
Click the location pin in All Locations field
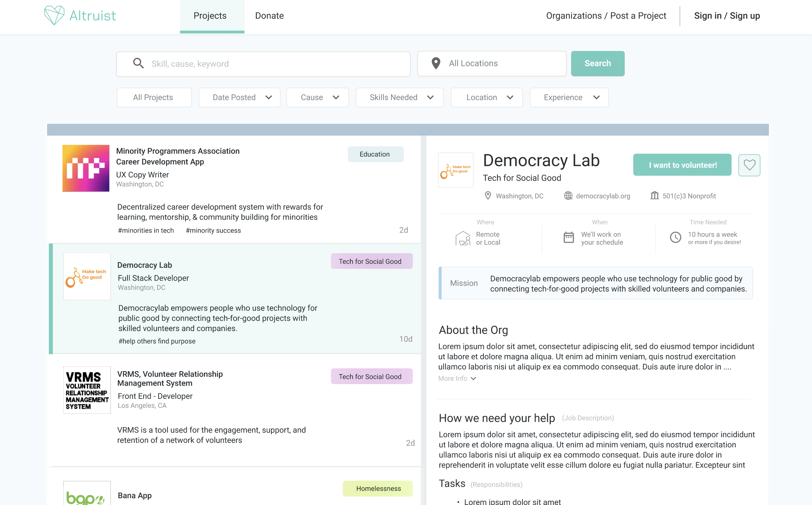(436, 63)
